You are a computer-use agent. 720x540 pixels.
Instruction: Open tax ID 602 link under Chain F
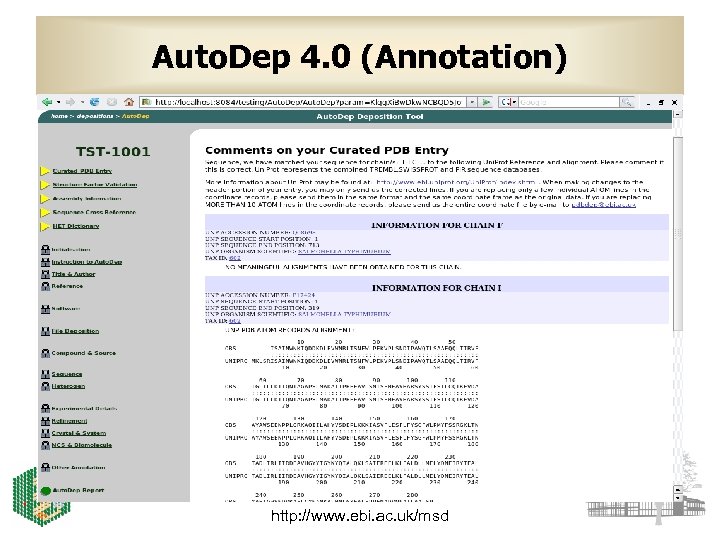pos(235,258)
